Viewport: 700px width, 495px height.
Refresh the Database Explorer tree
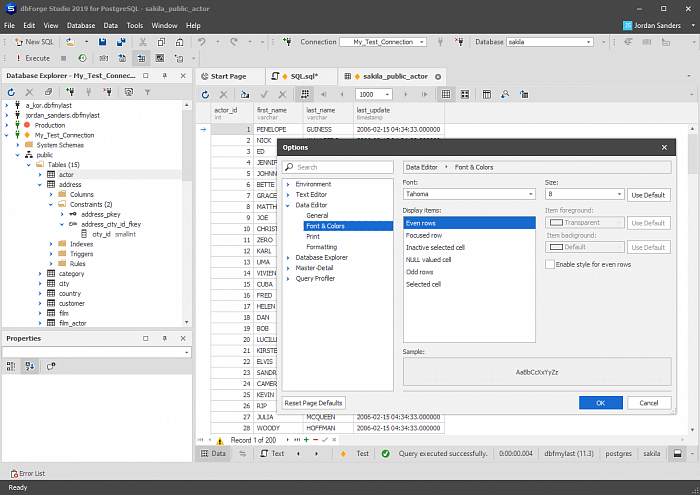(11, 92)
